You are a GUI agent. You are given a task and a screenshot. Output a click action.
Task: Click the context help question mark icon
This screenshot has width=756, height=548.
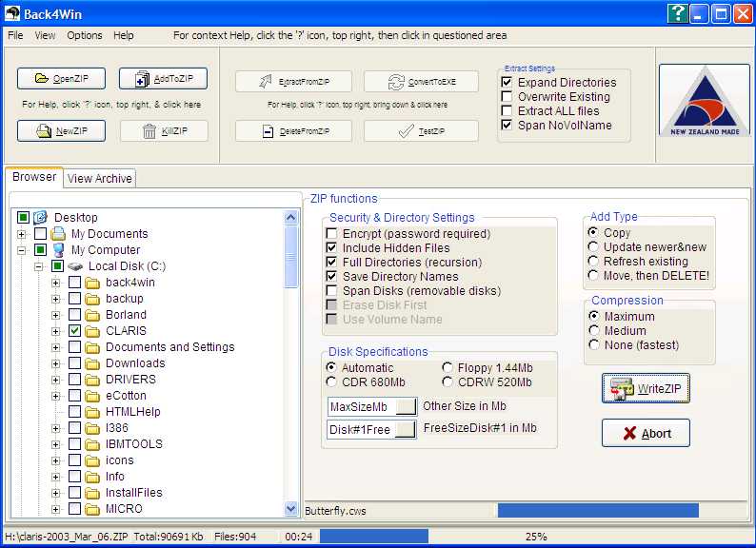tap(677, 13)
